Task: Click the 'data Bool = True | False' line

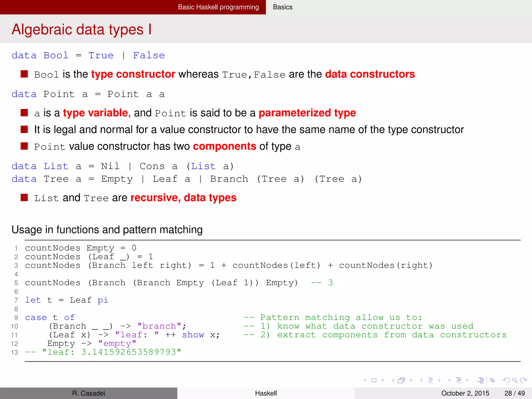Action: click(x=88, y=55)
